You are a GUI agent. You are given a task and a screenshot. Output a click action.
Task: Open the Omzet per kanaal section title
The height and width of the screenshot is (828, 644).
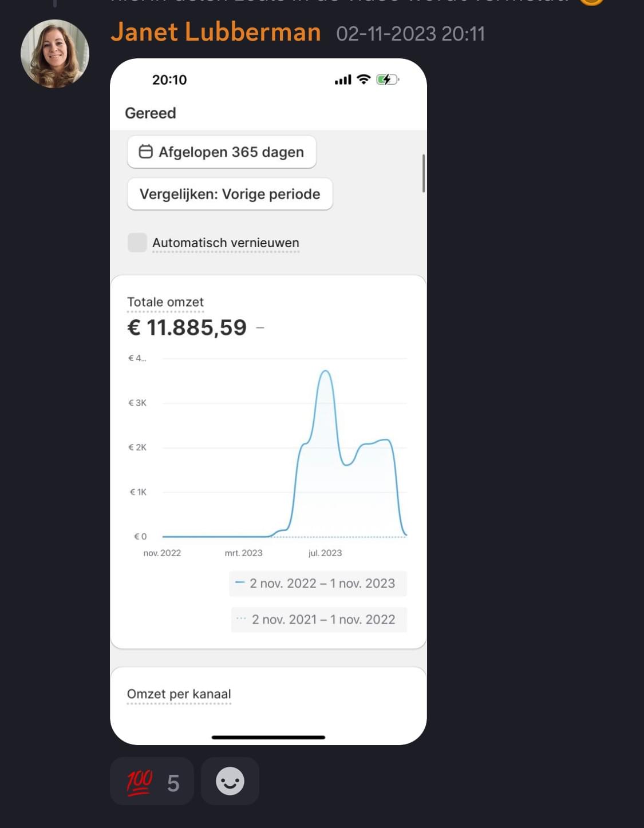(x=179, y=694)
